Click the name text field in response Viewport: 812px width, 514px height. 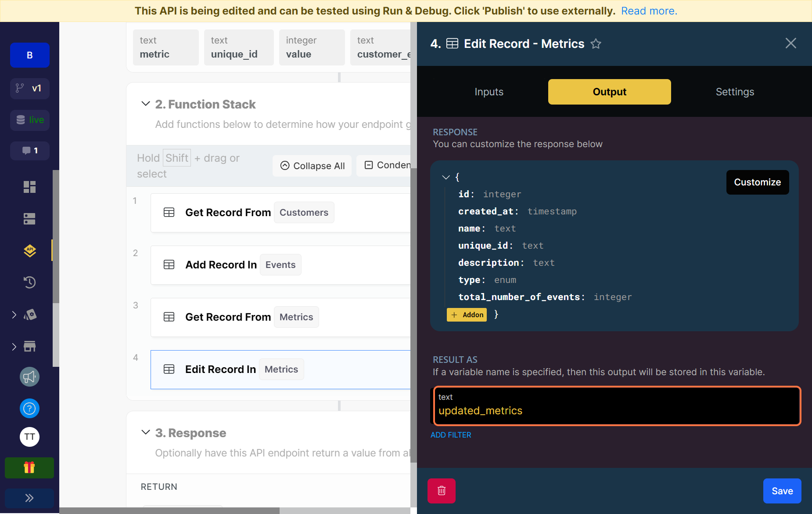(x=487, y=228)
